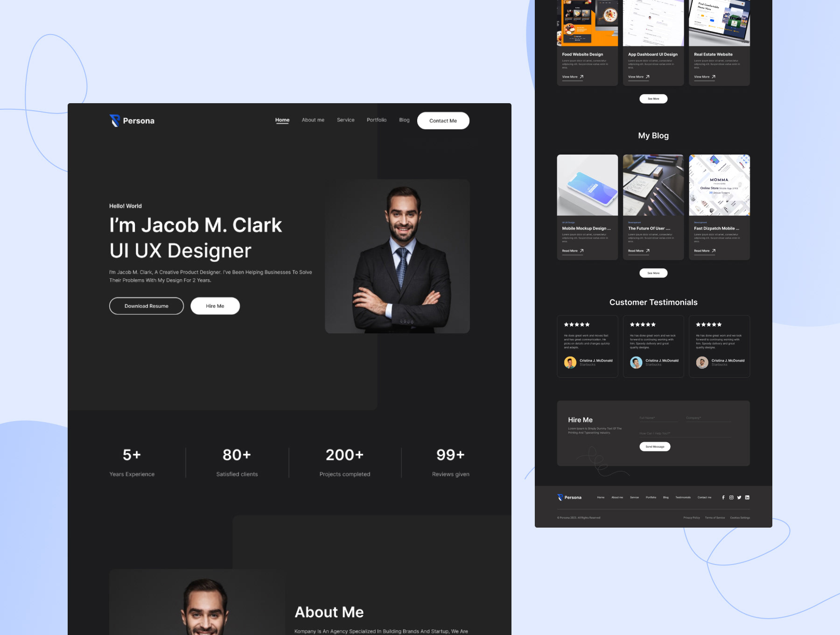Click arrow icon beside Real Estate View More
Screen dimensions: 840x635
click(x=714, y=77)
